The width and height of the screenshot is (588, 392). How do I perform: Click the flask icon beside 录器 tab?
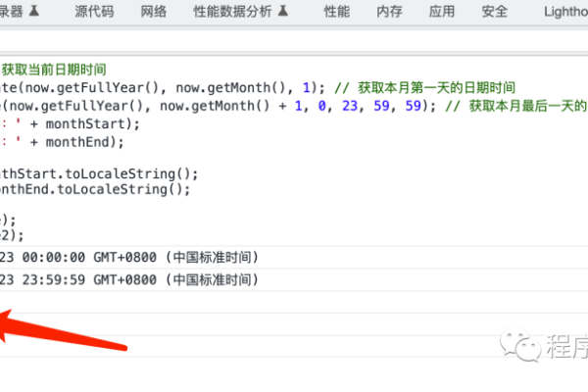coord(34,11)
